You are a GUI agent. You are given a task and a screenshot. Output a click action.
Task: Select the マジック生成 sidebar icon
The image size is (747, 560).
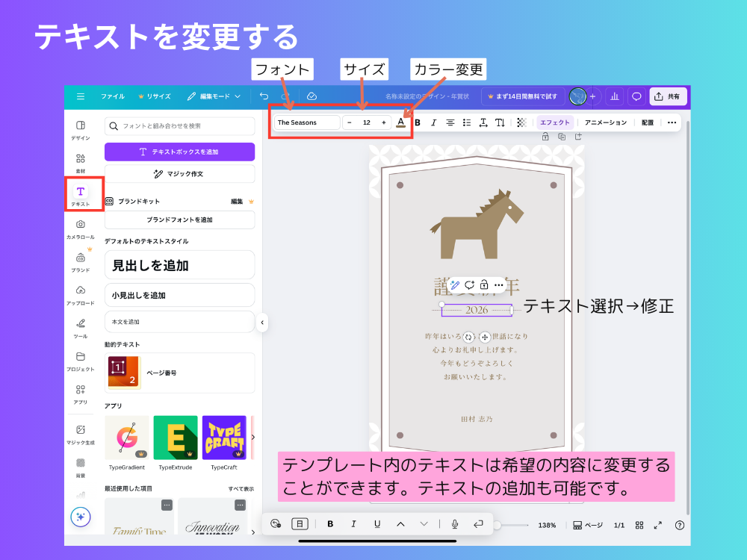tap(81, 429)
